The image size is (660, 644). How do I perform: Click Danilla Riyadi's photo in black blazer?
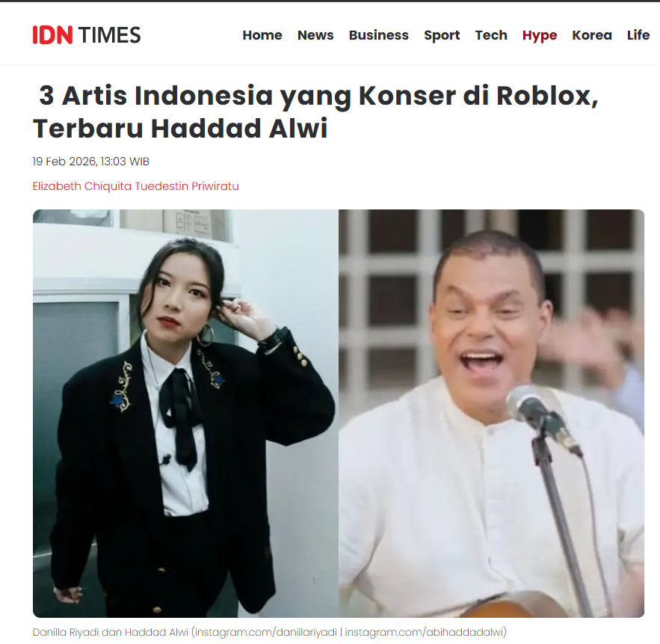click(x=185, y=413)
